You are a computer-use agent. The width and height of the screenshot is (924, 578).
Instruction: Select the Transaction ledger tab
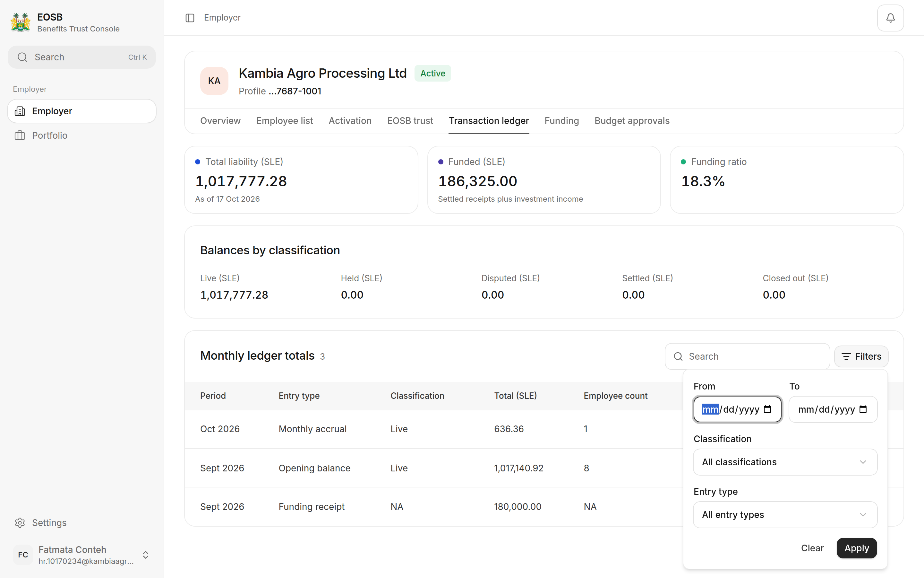coord(489,121)
